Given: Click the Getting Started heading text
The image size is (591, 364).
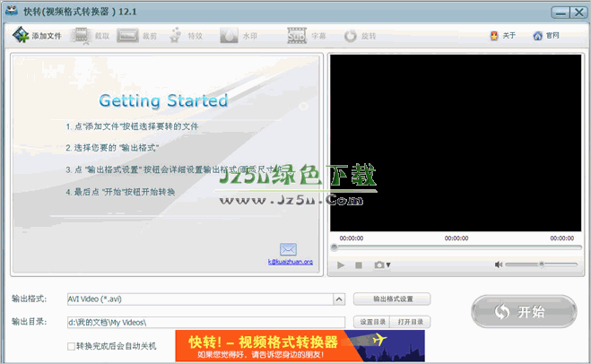Looking at the screenshot, I should coord(163,101).
